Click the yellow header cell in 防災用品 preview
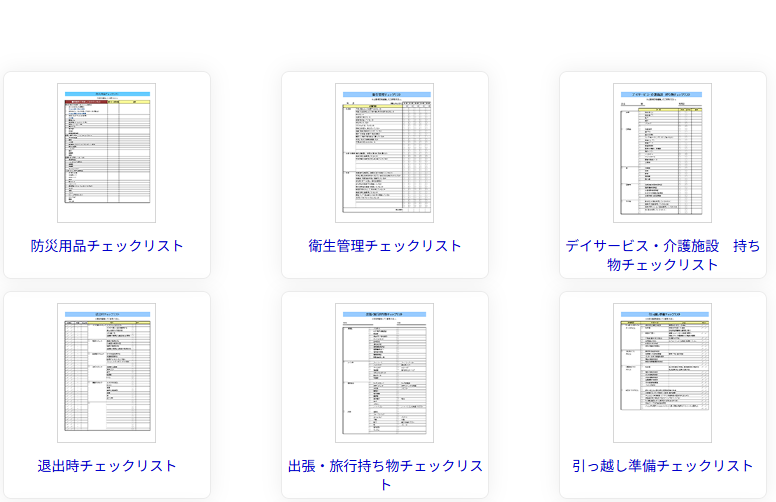This screenshot has height=502, width=776. (x=134, y=102)
